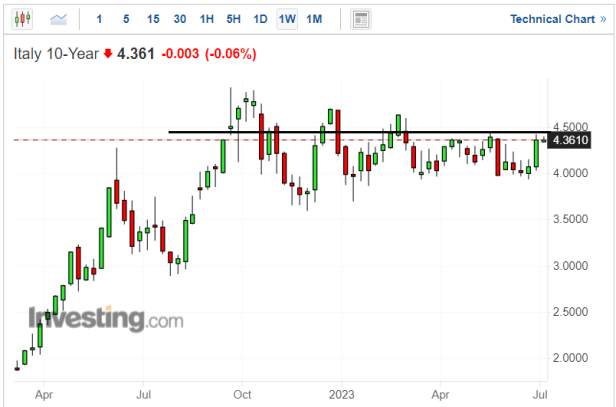Click the Italy 10-Year title text
This screenshot has width=616, height=407.
[56, 54]
